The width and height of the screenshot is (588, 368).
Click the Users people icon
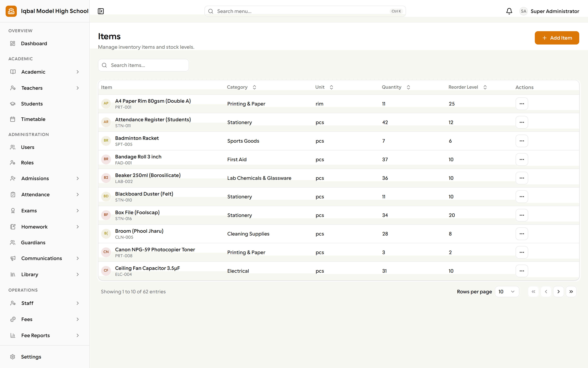pos(13,147)
